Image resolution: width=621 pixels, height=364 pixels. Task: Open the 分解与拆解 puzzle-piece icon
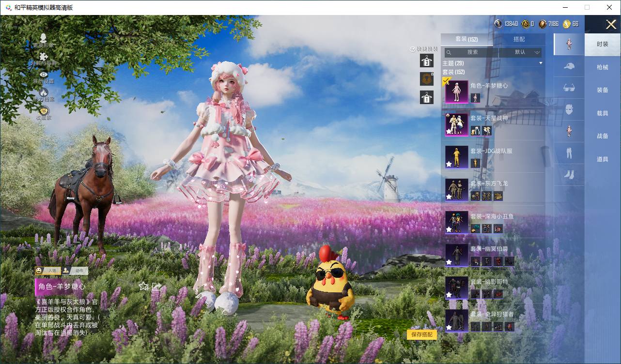[x=44, y=57]
